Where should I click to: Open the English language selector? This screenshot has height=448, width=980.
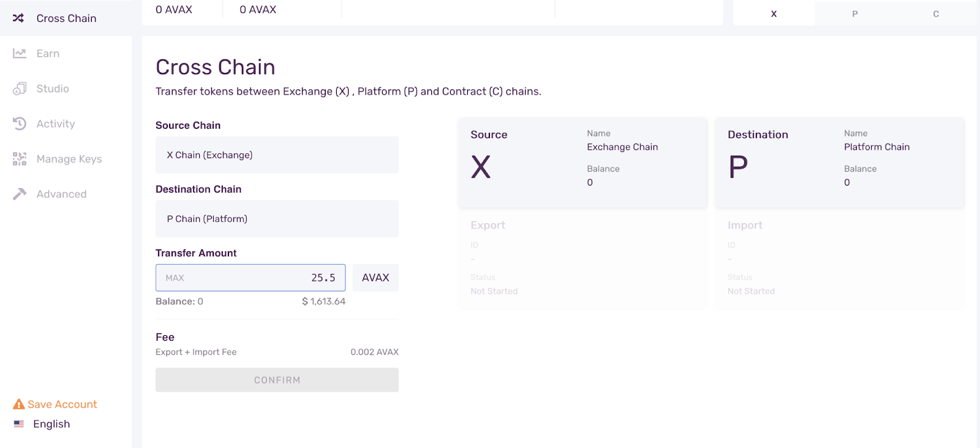[51, 424]
